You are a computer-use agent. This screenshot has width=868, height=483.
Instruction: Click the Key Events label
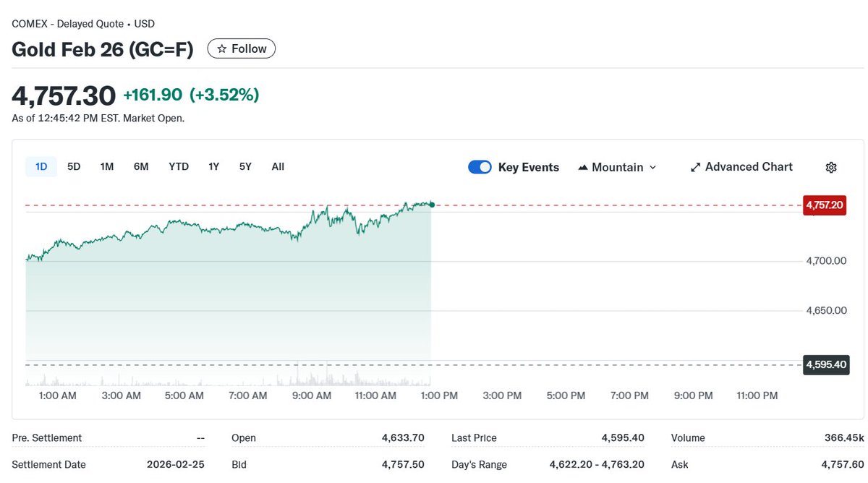pos(529,167)
